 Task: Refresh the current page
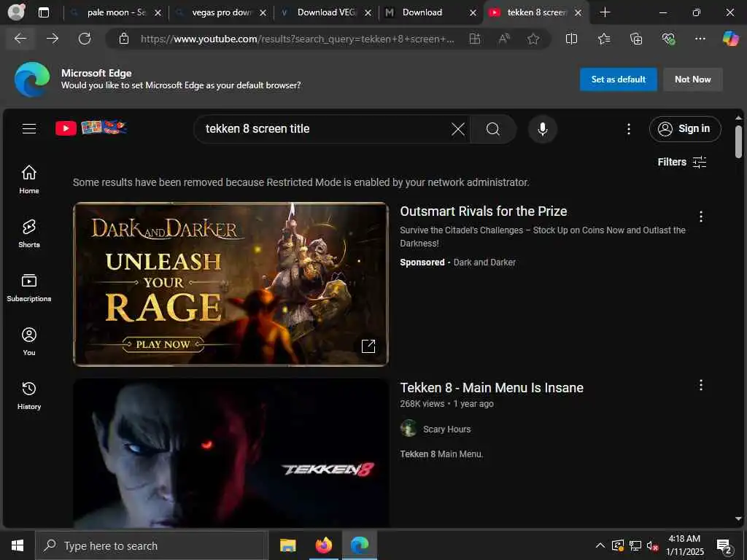tap(85, 39)
